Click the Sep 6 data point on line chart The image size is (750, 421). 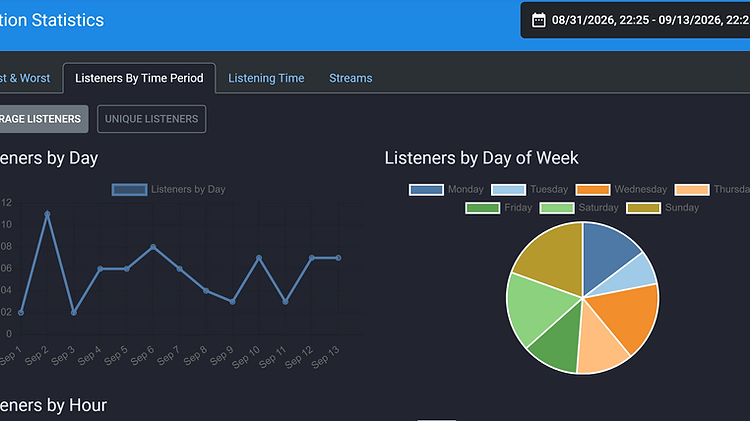(x=153, y=247)
